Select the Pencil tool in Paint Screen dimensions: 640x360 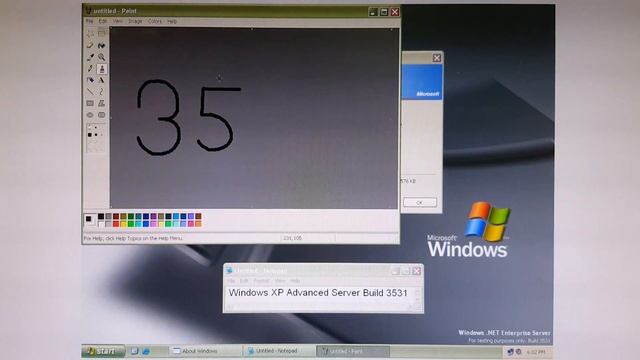pyautogui.click(x=90, y=69)
